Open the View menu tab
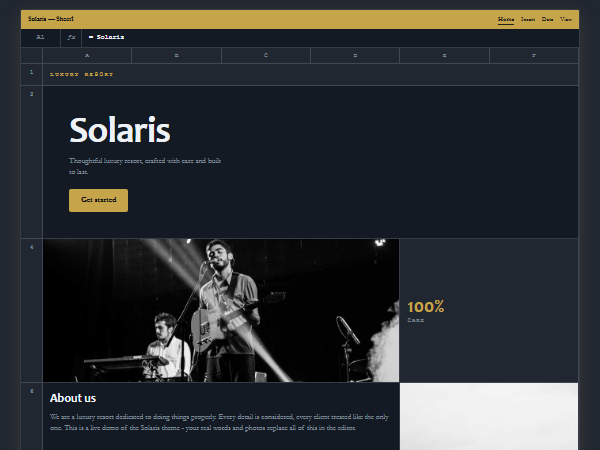 566,19
